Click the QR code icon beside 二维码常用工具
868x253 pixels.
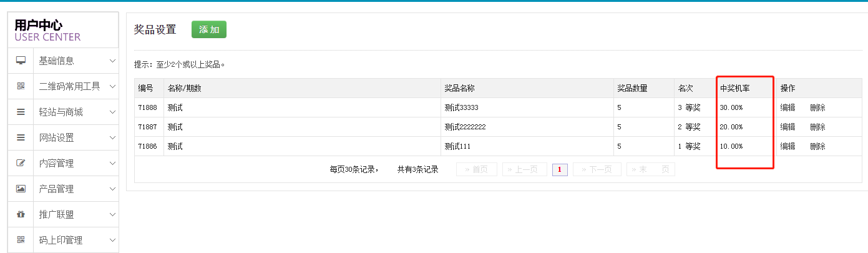point(21,86)
